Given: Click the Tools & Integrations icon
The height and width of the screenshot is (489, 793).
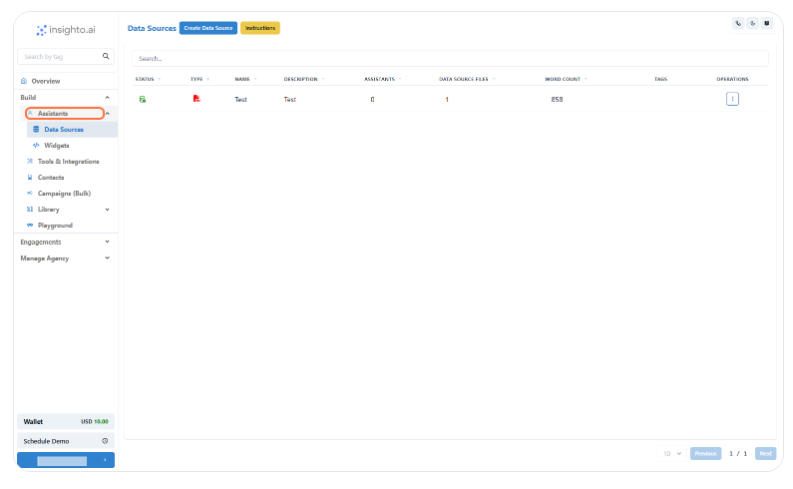Looking at the screenshot, I should click(30, 161).
